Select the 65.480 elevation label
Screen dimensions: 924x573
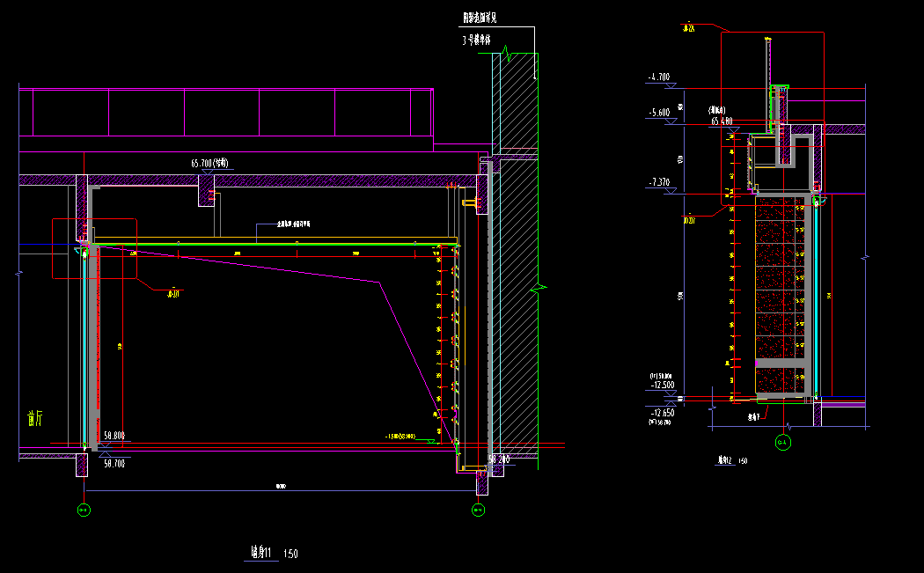(722, 121)
